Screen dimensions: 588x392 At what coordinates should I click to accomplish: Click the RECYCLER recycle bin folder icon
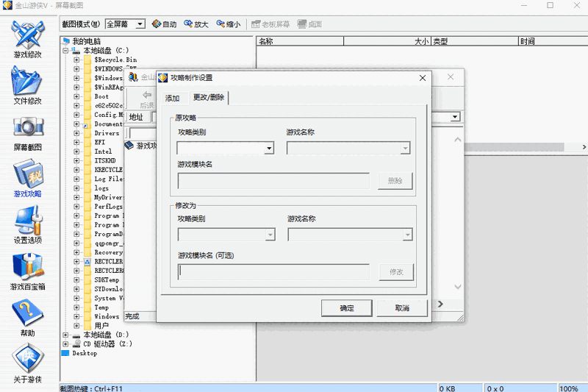point(87,262)
